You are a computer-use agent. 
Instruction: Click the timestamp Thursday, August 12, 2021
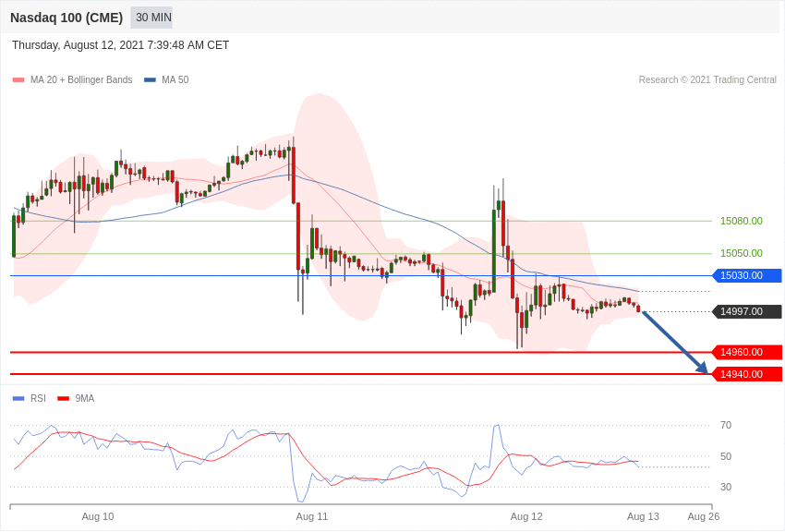tap(120, 45)
